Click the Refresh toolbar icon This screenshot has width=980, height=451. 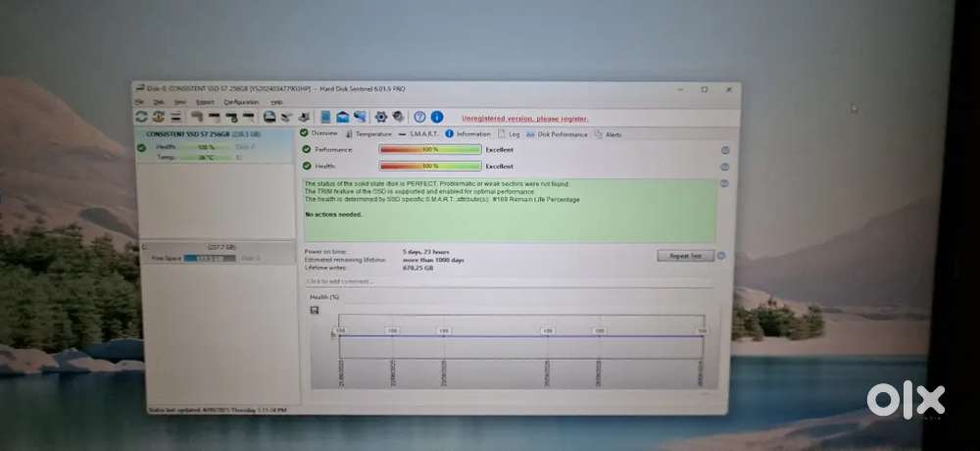141,117
